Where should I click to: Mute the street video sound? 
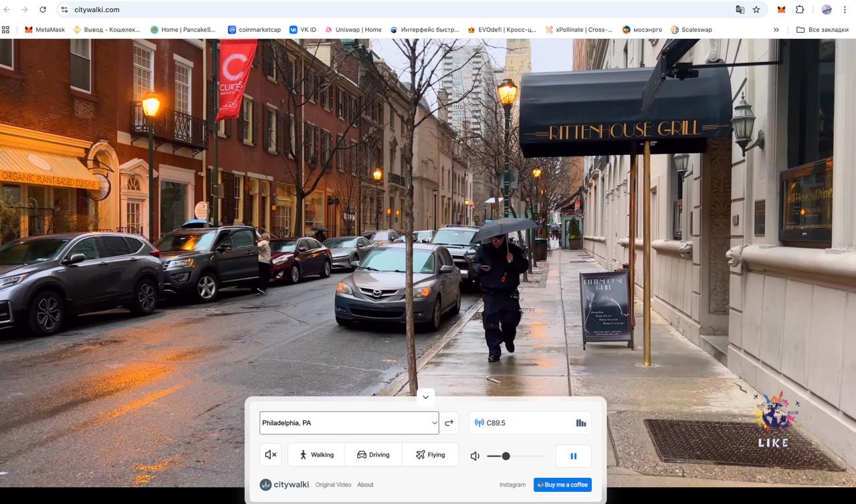point(271,454)
